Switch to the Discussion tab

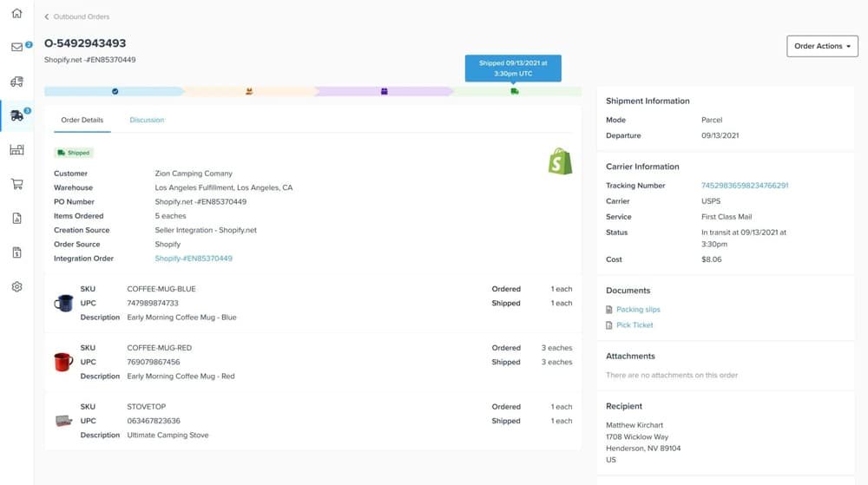147,120
